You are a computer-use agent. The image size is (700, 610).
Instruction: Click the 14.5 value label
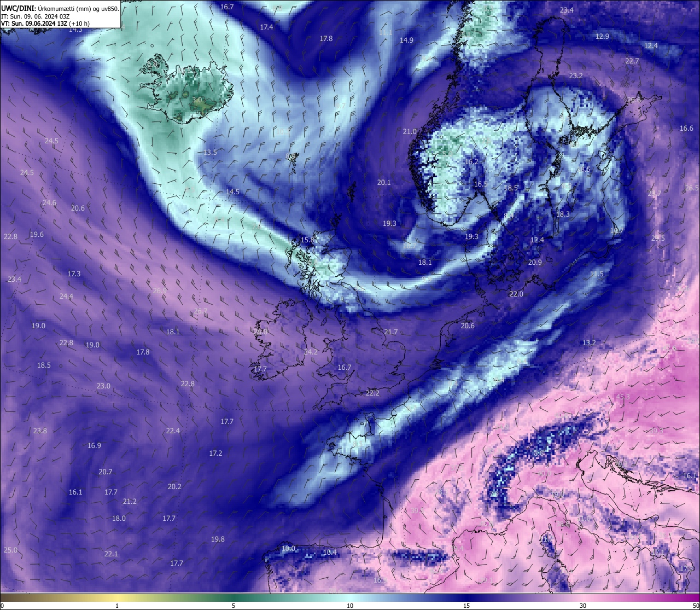coord(232,191)
